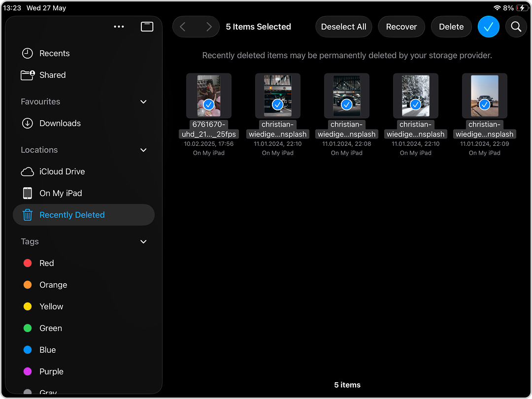The height and width of the screenshot is (399, 532).
Task: Open iCloud Drive location
Action: (x=83, y=172)
